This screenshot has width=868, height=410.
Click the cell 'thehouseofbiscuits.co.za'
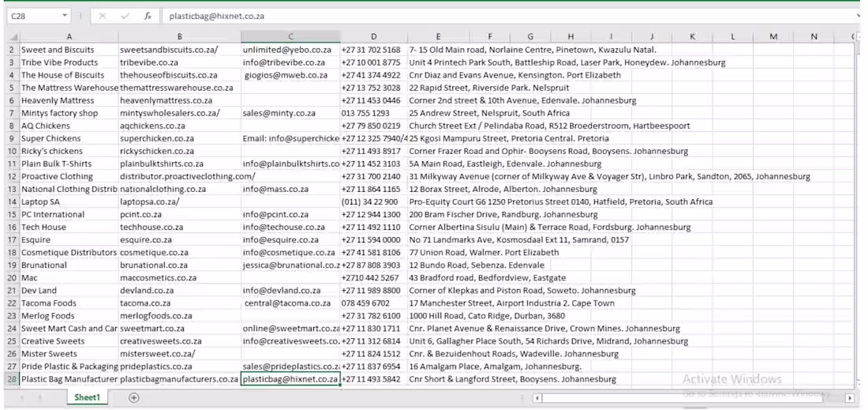(179, 75)
